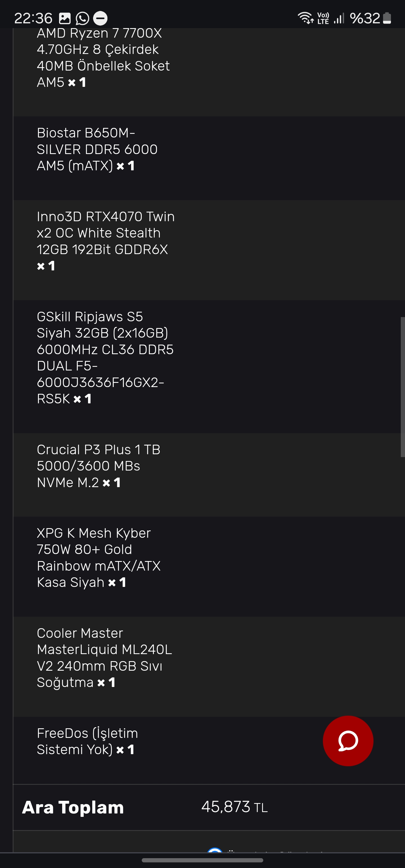The image size is (405, 868).
Task: Tap the Ara Toplam 45,873 TL amount
Action: tap(234, 807)
